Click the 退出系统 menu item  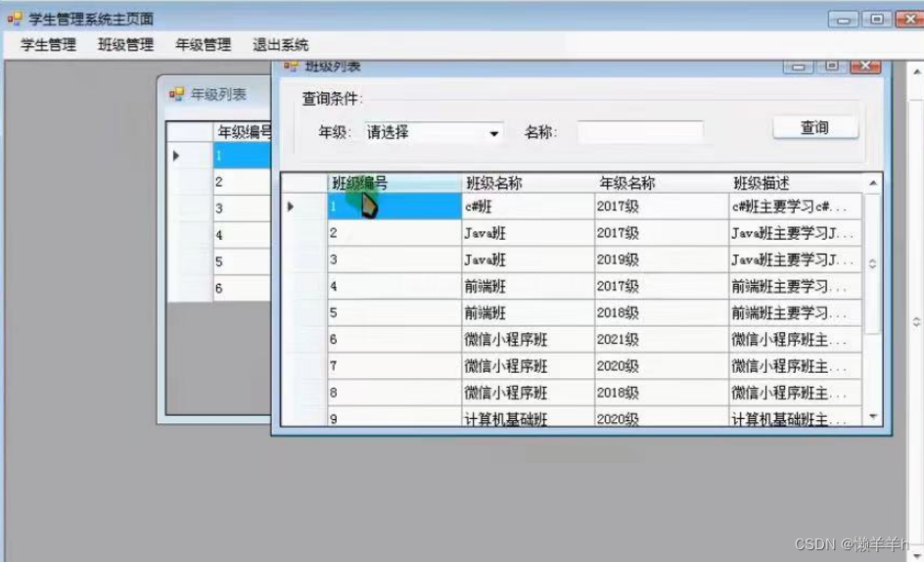coord(281,45)
